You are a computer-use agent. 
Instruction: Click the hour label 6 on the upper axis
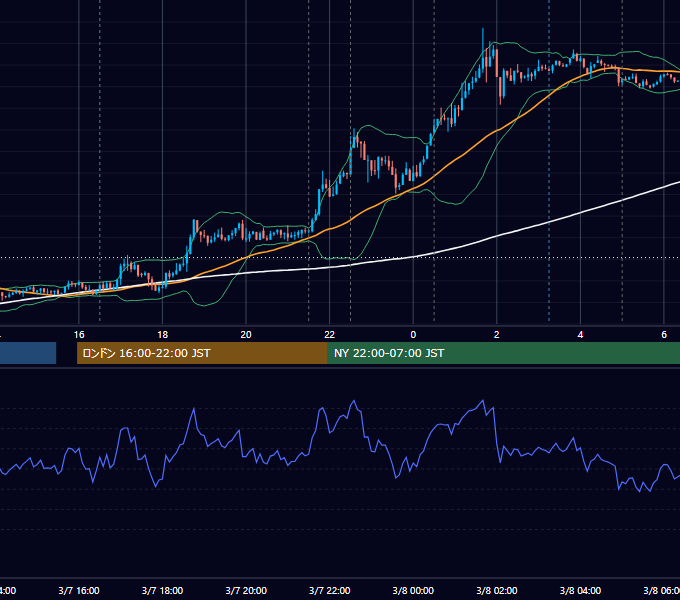[x=664, y=335]
